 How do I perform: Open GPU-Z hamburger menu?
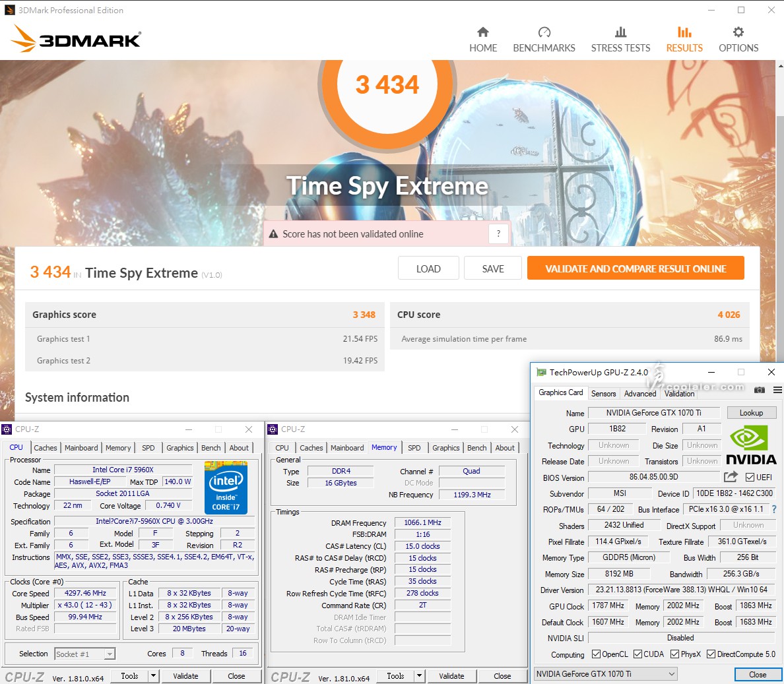[777, 390]
